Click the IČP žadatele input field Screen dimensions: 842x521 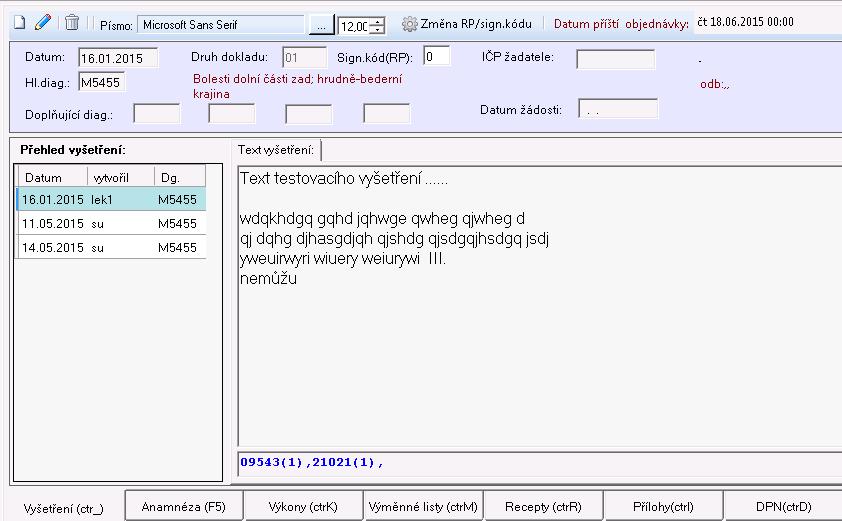[x=615, y=59]
